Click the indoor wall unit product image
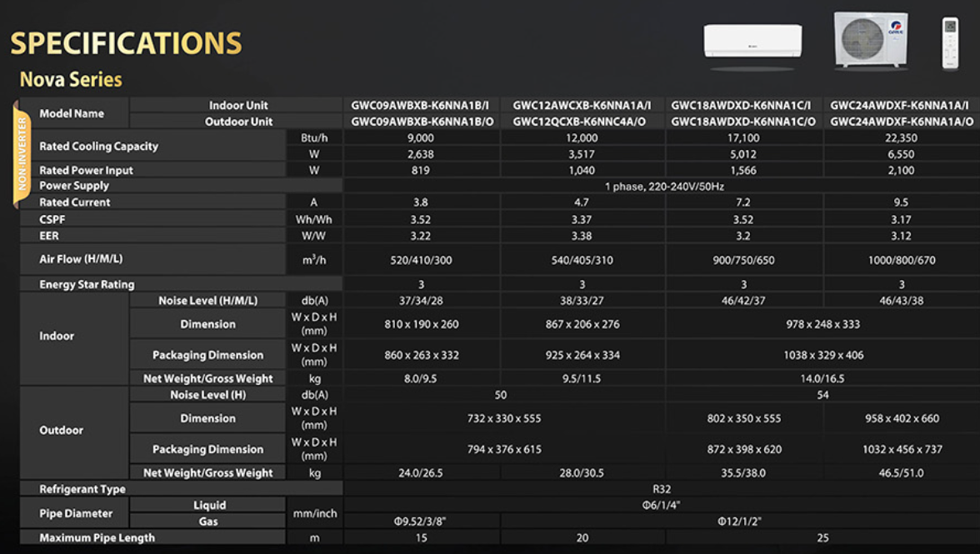The image size is (980, 554). [752, 41]
